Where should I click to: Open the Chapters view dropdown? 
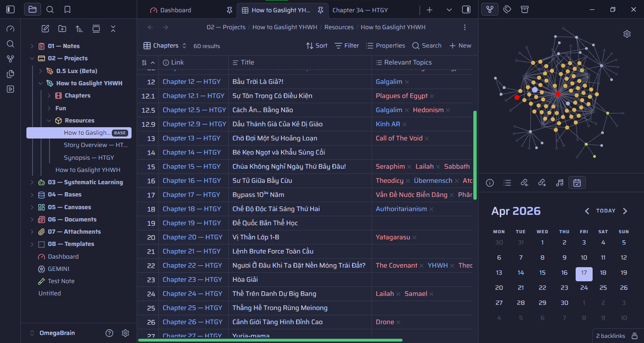[165, 46]
